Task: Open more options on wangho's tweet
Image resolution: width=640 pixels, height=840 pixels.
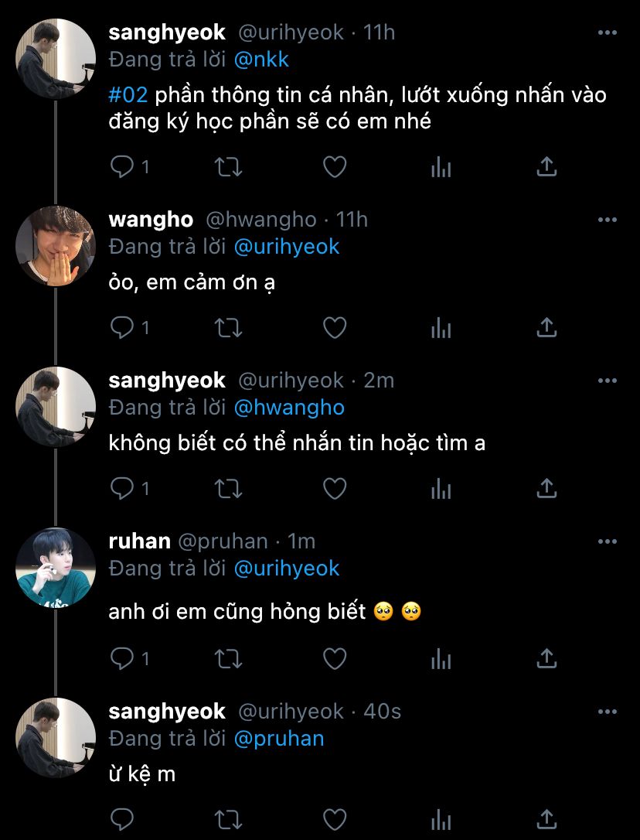Action: pos(608,220)
